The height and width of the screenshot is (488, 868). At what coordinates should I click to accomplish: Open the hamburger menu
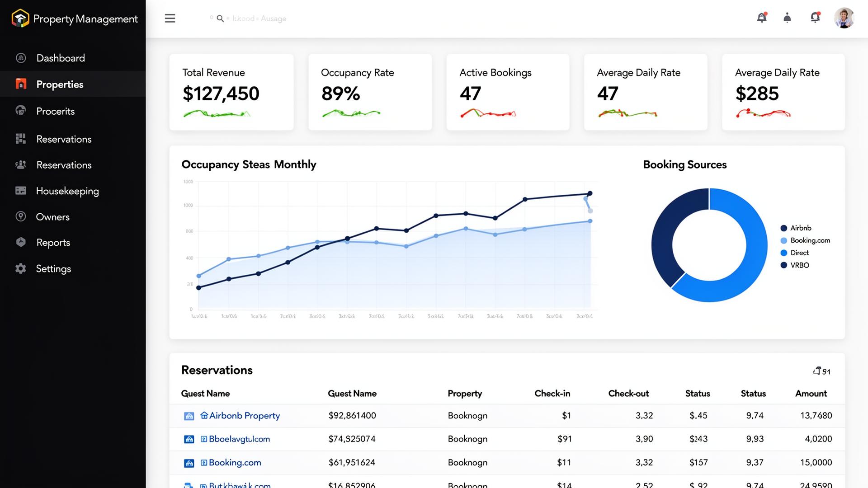(x=170, y=19)
